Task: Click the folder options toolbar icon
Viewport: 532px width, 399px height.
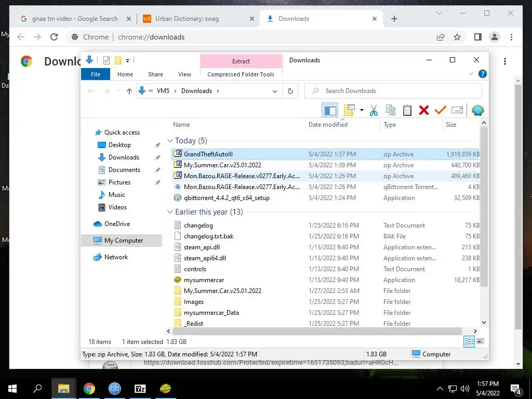Action: (x=349, y=110)
